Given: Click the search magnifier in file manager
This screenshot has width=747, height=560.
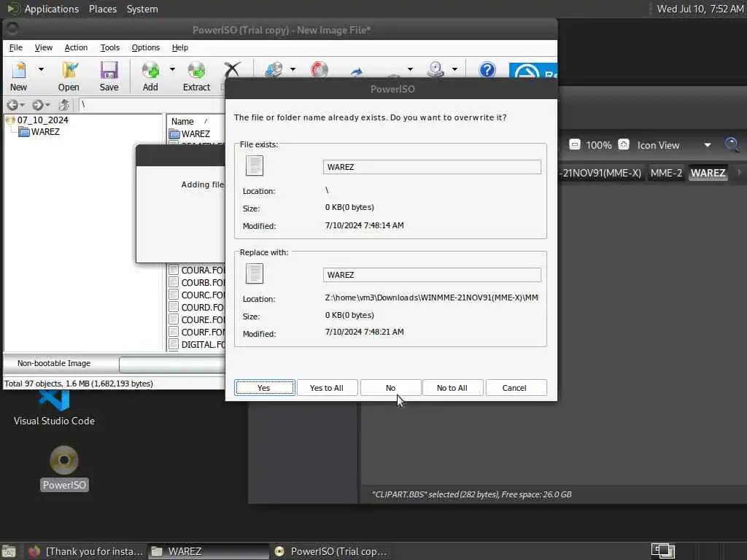Looking at the screenshot, I should pyautogui.click(x=732, y=144).
